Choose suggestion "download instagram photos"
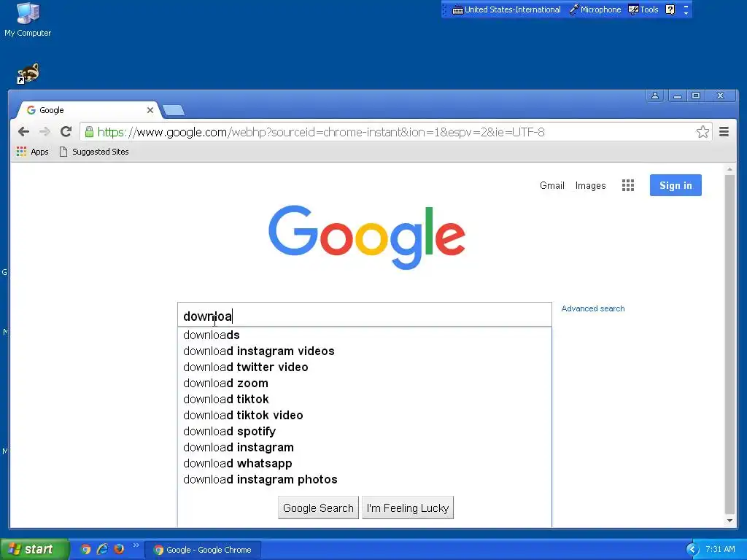The image size is (747, 560). click(x=365, y=480)
